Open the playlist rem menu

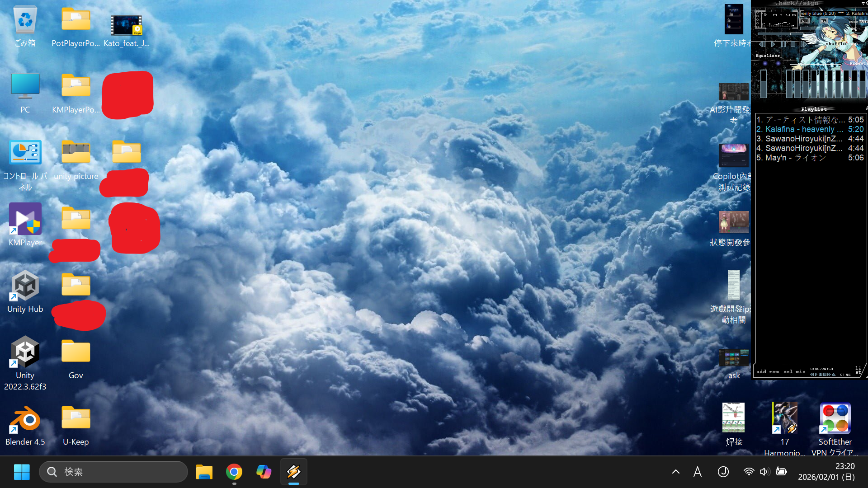(774, 371)
